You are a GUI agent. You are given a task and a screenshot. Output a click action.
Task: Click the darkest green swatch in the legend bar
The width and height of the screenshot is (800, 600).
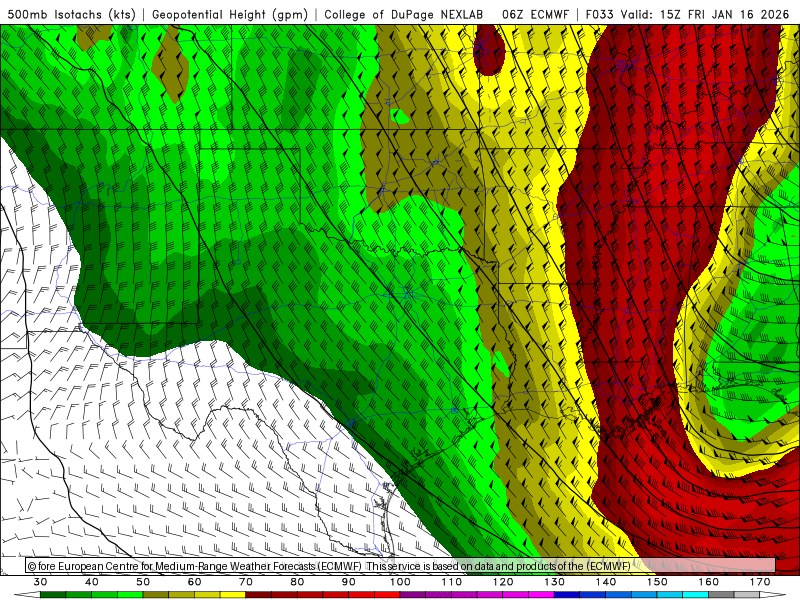[x=53, y=595]
